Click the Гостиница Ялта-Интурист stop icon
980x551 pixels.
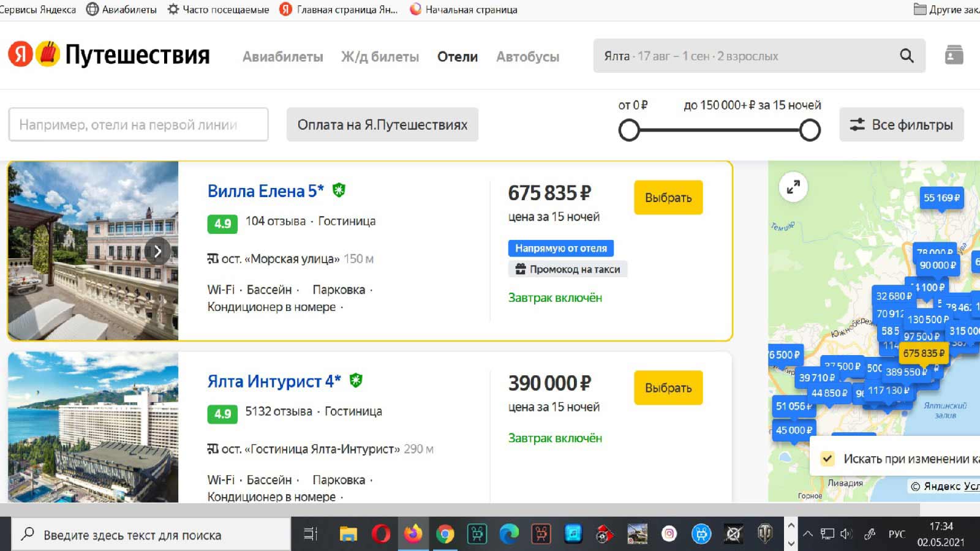(213, 449)
